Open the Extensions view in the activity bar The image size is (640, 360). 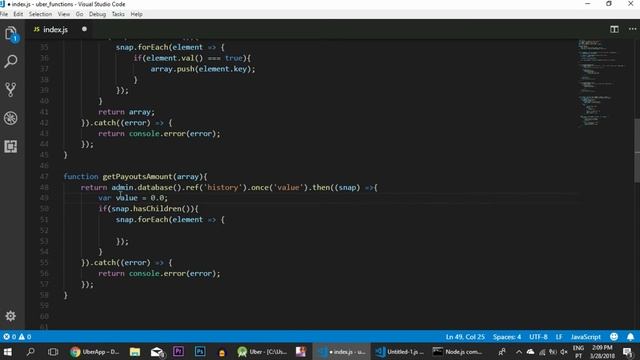[11, 146]
